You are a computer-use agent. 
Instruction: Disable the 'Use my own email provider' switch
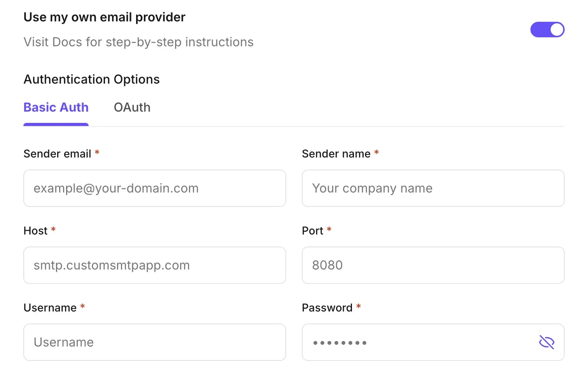(548, 30)
